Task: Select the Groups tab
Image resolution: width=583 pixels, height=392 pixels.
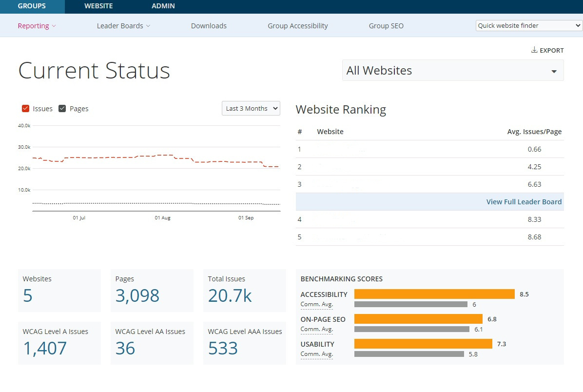Action: [32, 6]
